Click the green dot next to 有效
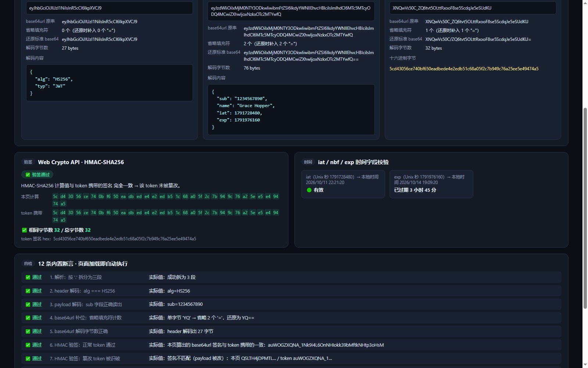This screenshot has height=368, width=588. point(309,190)
